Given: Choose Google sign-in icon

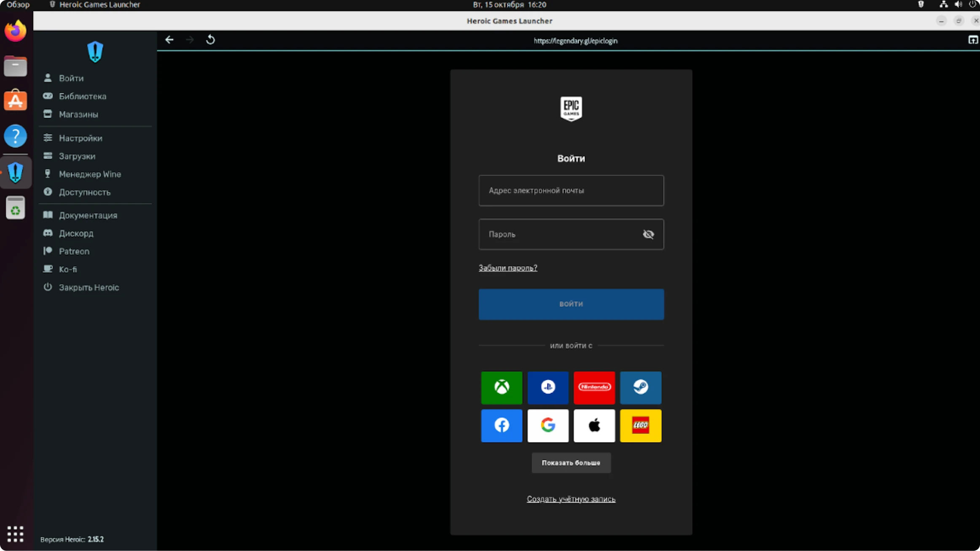Looking at the screenshot, I should click(548, 425).
